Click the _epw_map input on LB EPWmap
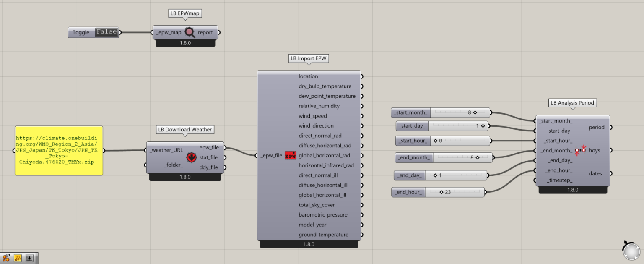The image size is (644, 264). 169,32
